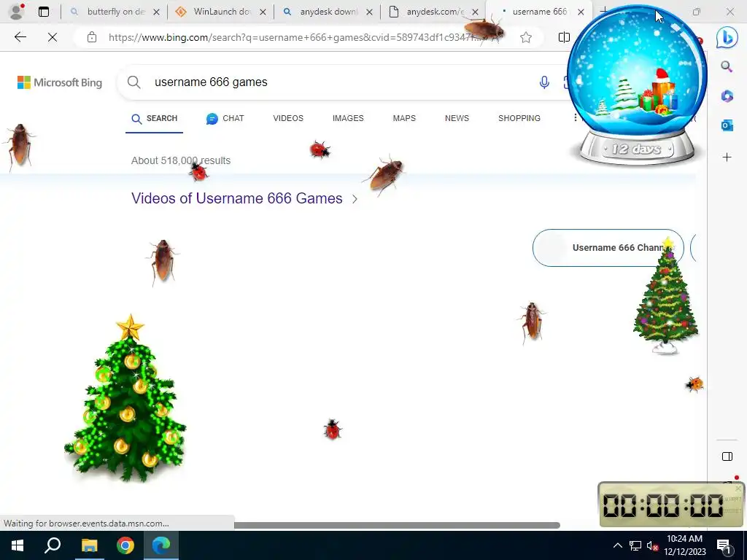Open File Explorer from taskbar
747x560 pixels.
pos(89,545)
